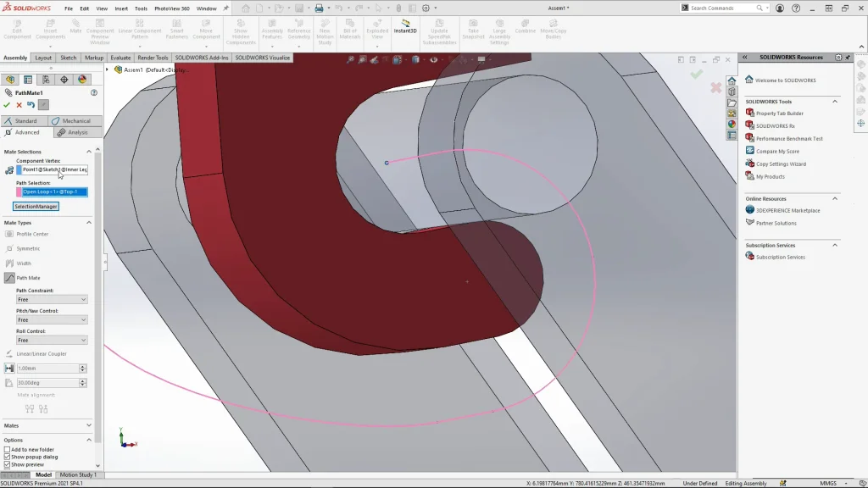Select the Path Mate type icon

[x=9, y=278]
